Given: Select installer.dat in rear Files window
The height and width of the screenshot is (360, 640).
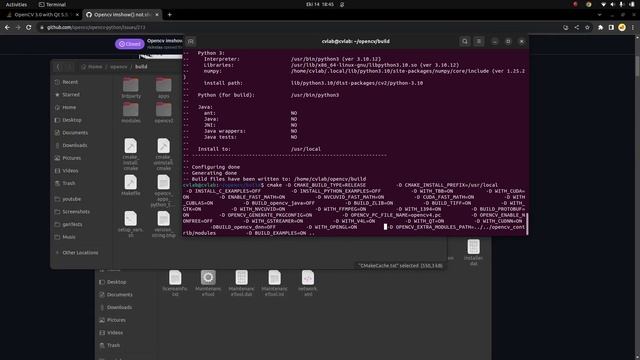Looking at the screenshot, I should 473,252.
